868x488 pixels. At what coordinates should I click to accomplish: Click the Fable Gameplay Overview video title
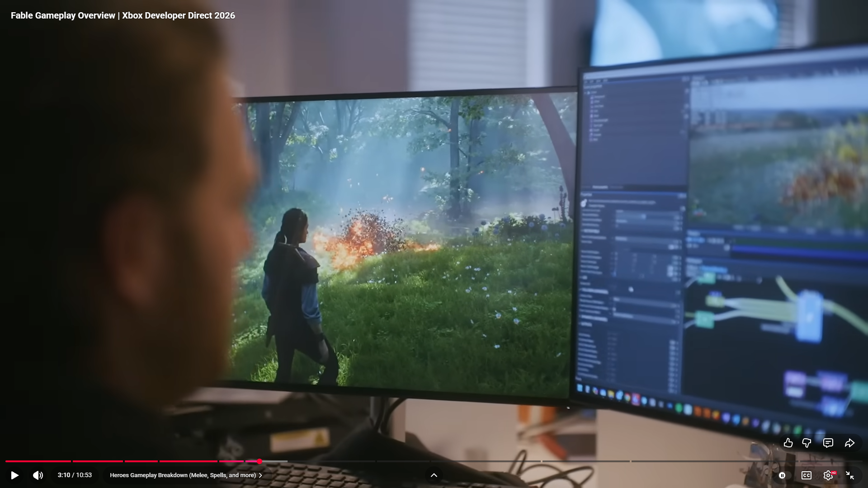tap(123, 15)
